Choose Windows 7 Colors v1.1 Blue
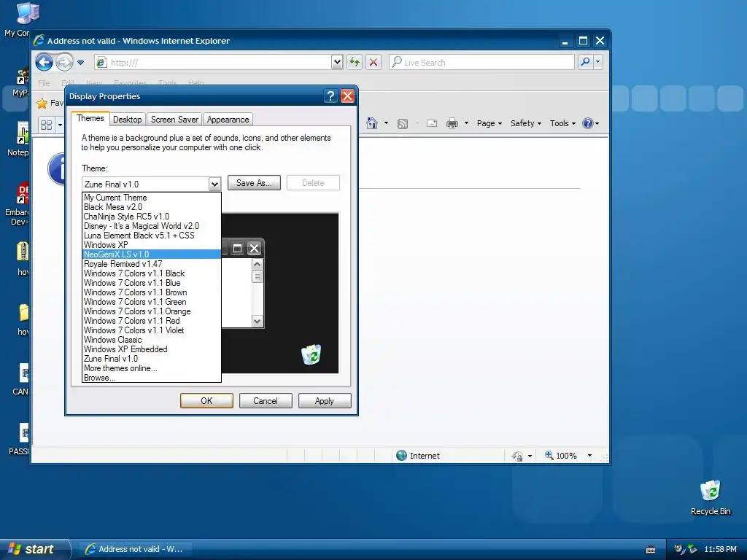This screenshot has width=747, height=560. tap(152, 283)
